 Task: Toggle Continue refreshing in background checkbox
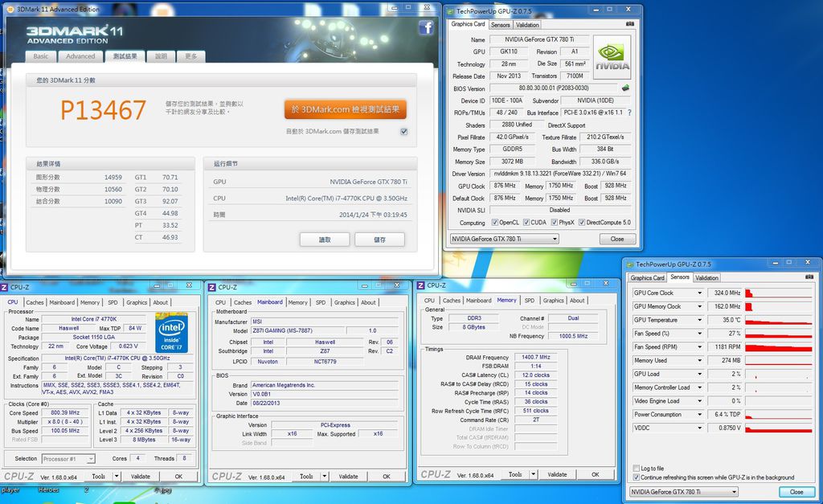pos(637,477)
